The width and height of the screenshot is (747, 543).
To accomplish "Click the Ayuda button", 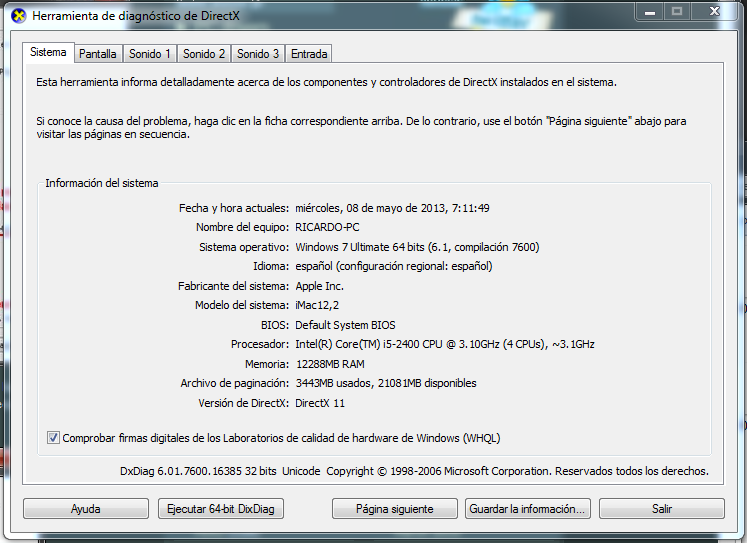I will (86, 509).
